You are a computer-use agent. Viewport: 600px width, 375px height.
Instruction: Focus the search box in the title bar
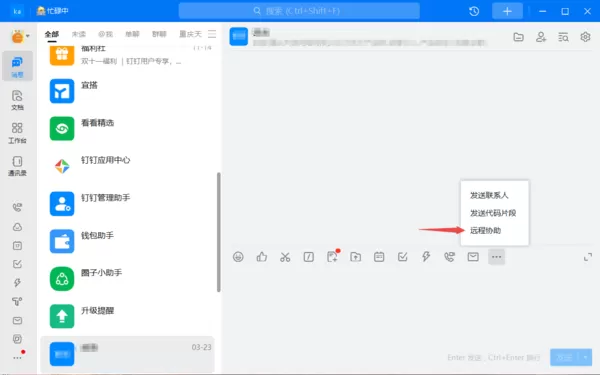pos(299,11)
